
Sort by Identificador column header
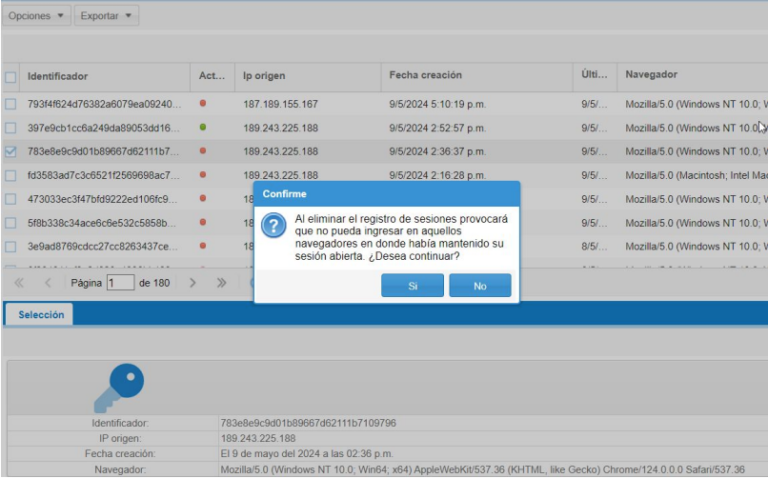[x=58, y=76]
